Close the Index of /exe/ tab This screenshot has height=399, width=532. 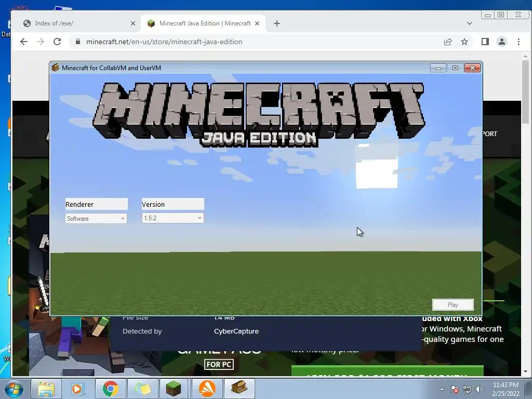[x=132, y=23]
